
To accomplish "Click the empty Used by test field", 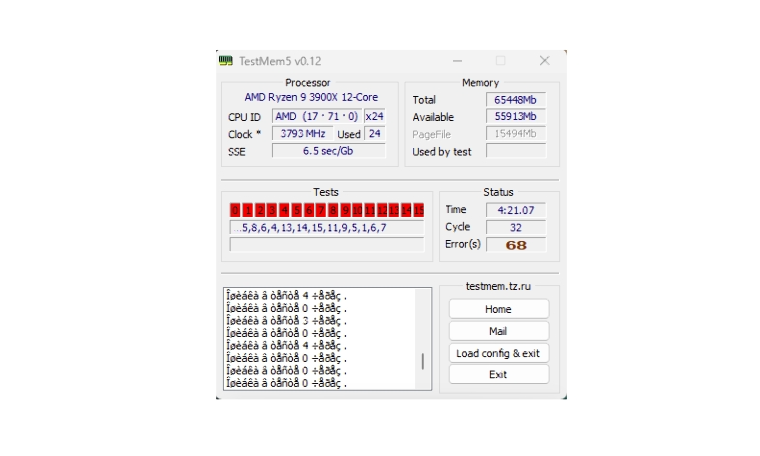I will click(x=516, y=151).
